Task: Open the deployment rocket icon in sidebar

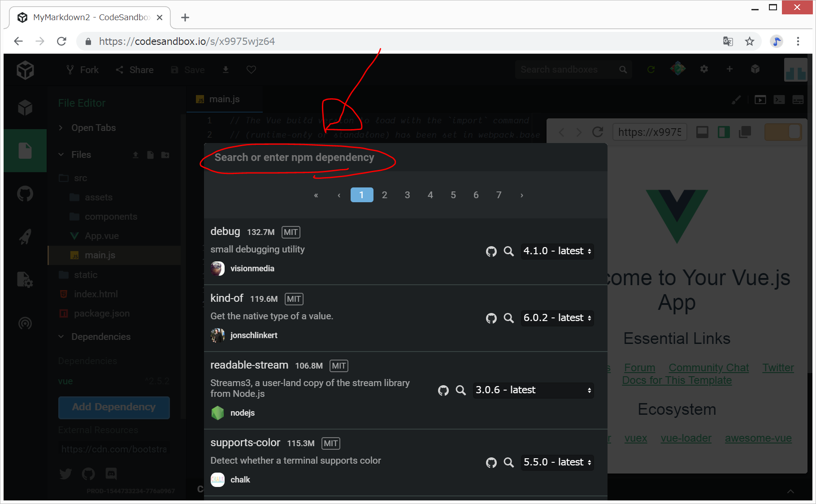Action: click(25, 237)
